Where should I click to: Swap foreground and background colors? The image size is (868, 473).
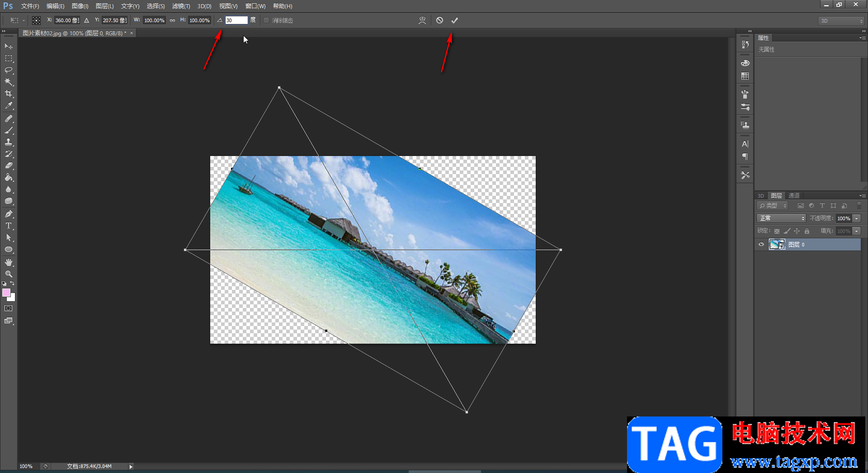point(12,284)
